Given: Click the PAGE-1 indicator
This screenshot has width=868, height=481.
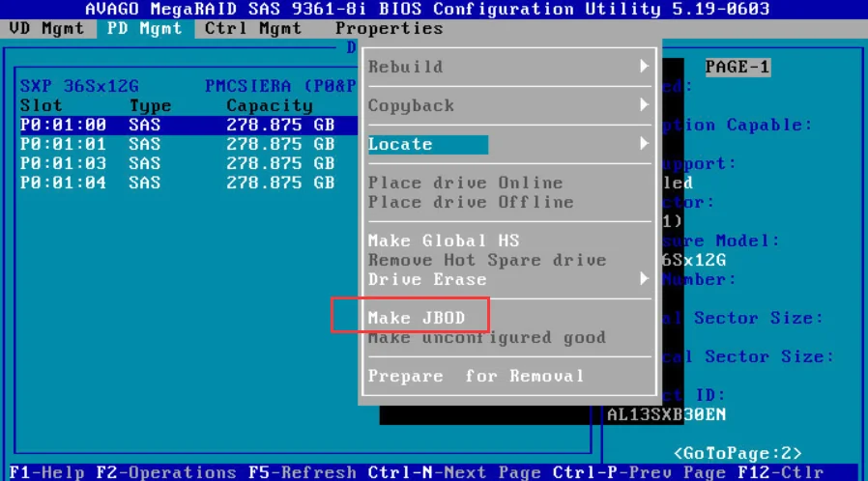Looking at the screenshot, I should [x=738, y=67].
